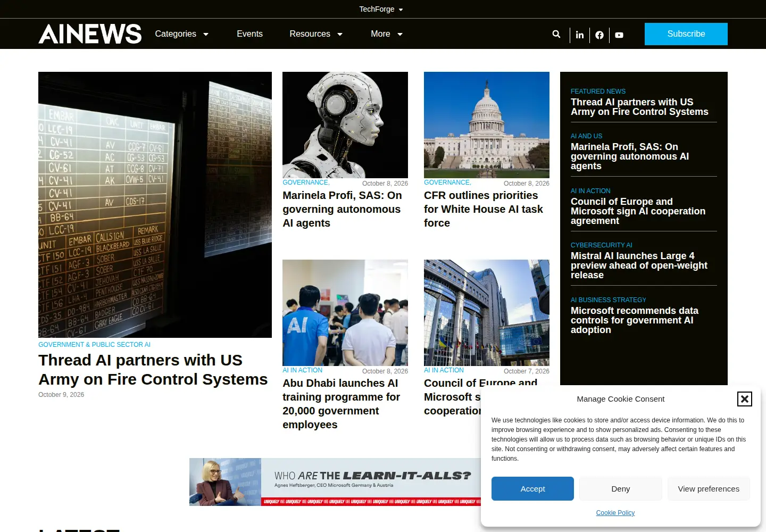
Task: Open the Governance tag above Marinela Profi article
Action: tap(306, 182)
